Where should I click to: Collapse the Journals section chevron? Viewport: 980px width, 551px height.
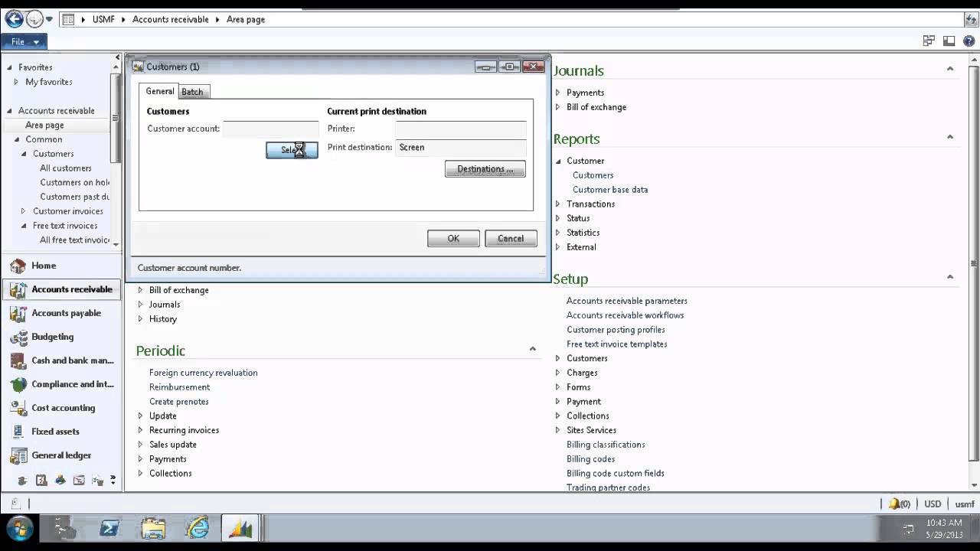(x=950, y=69)
